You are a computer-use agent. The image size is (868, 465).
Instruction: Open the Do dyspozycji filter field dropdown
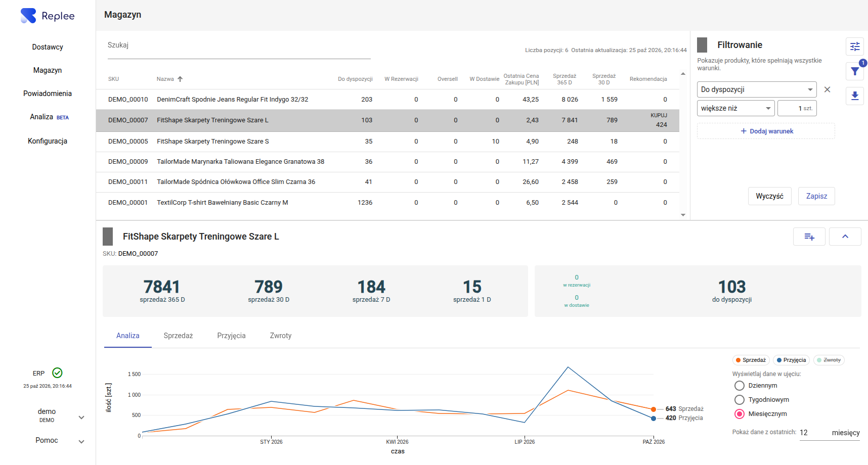tap(757, 89)
